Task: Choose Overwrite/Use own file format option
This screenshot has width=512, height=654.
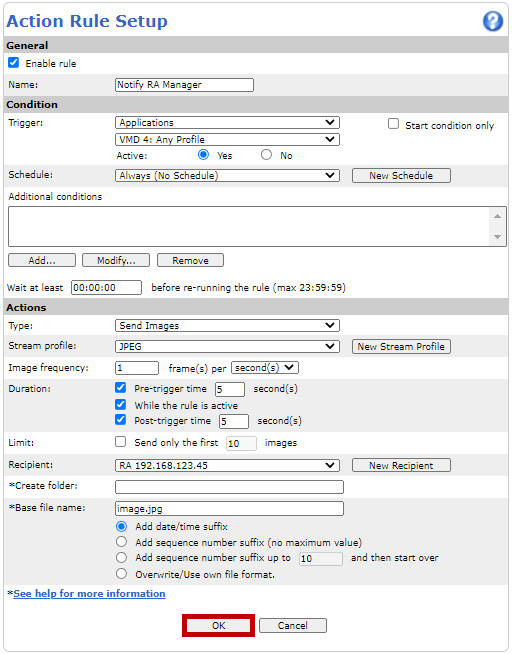Action: pos(121,574)
